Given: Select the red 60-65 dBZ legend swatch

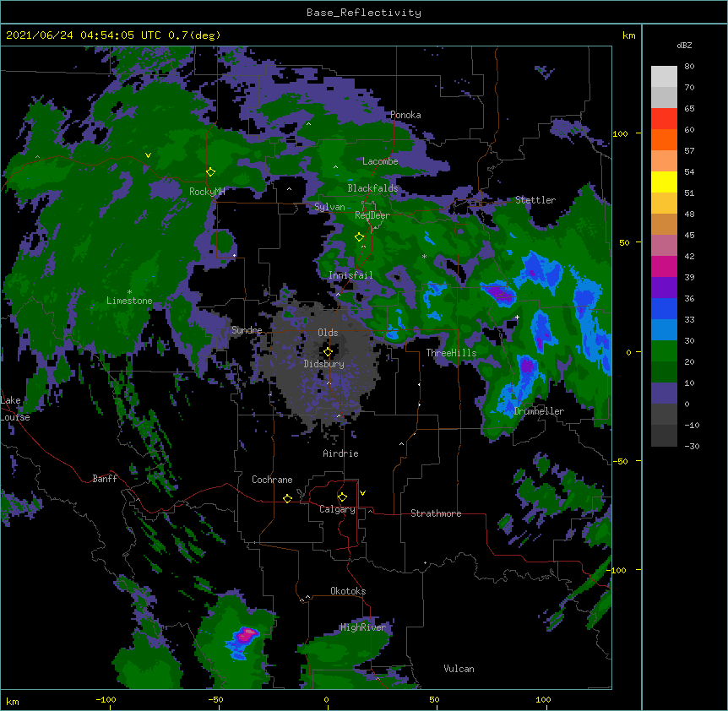Looking at the screenshot, I should pos(664,119).
